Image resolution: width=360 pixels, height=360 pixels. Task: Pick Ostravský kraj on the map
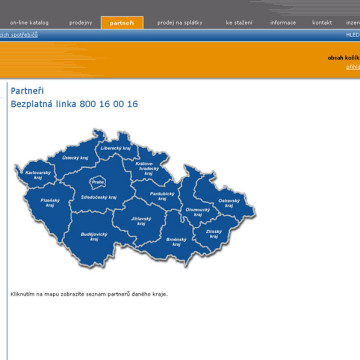229,203
